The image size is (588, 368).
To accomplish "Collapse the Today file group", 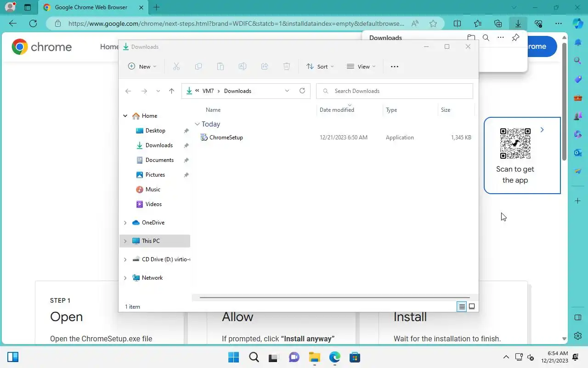I will pos(197,124).
